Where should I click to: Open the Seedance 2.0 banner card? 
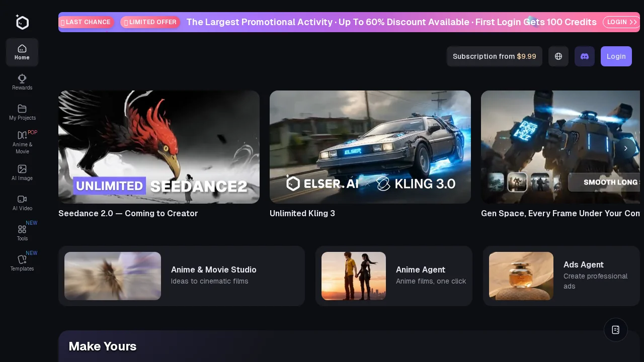[159, 147]
